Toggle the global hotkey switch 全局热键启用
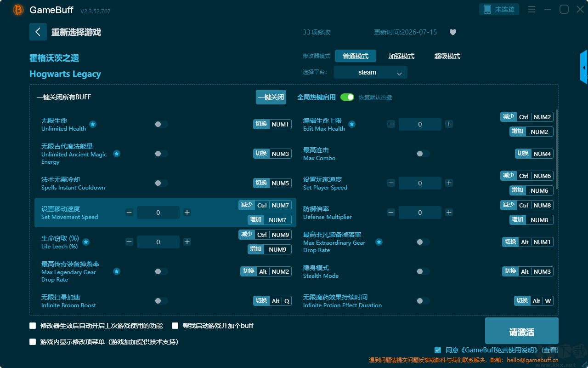Image resolution: width=588 pixels, height=368 pixels. [x=347, y=97]
